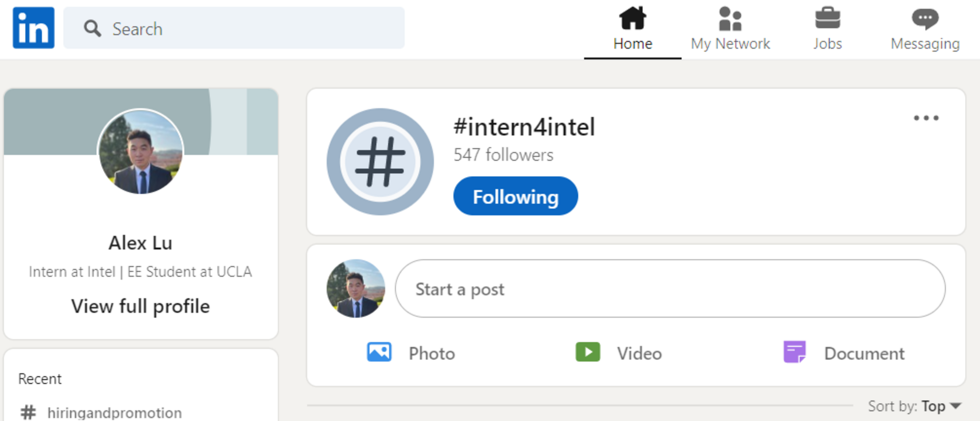Click the LinkedIn logo icon
Viewport: 980px width, 421px height.
(33, 28)
